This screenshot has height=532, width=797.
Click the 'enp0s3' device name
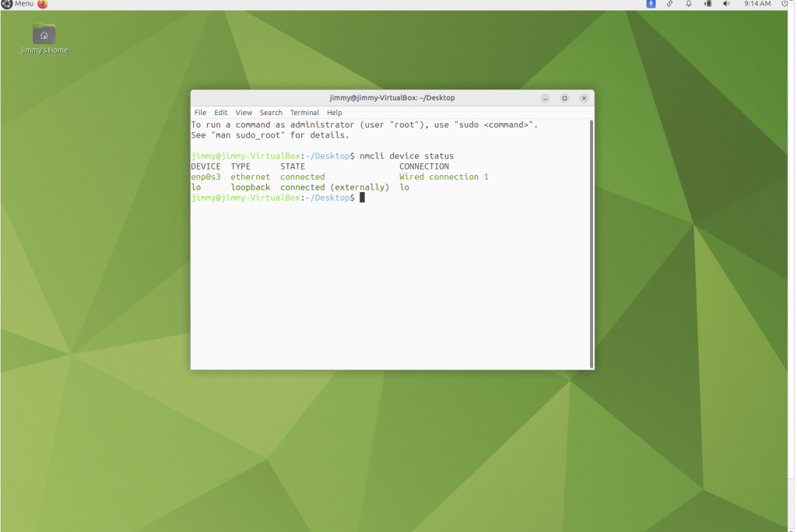[205, 177]
